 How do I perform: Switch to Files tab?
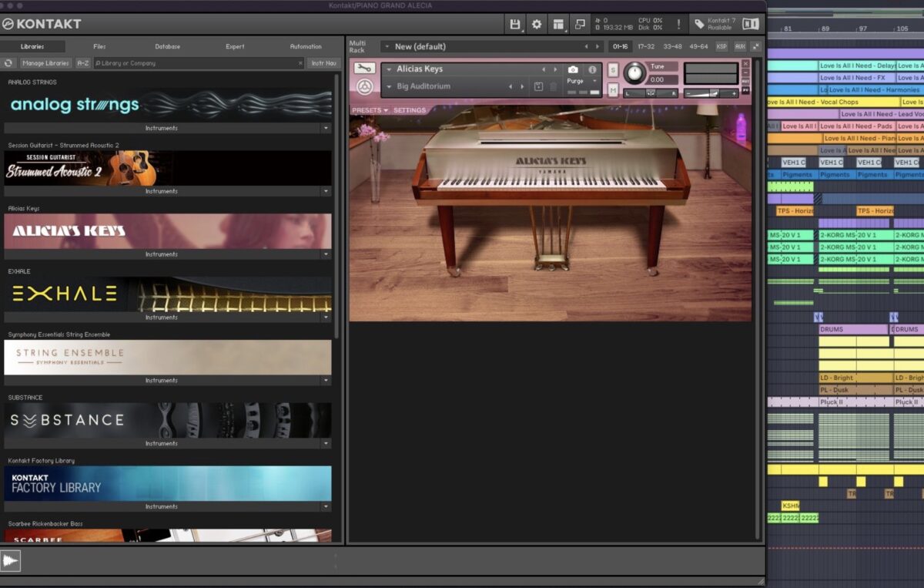[x=99, y=47]
